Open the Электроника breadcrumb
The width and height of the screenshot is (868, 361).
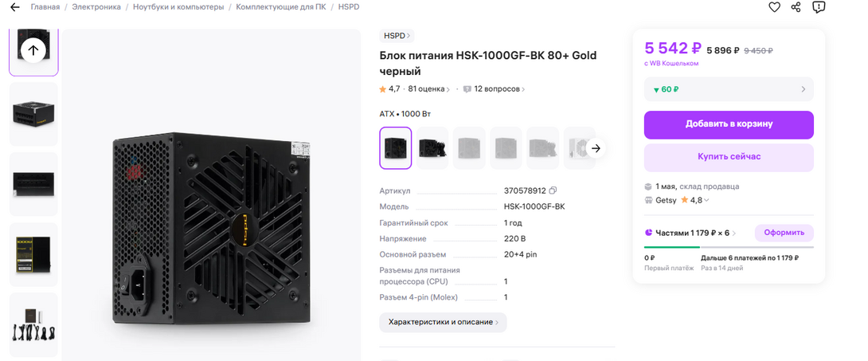click(x=96, y=7)
